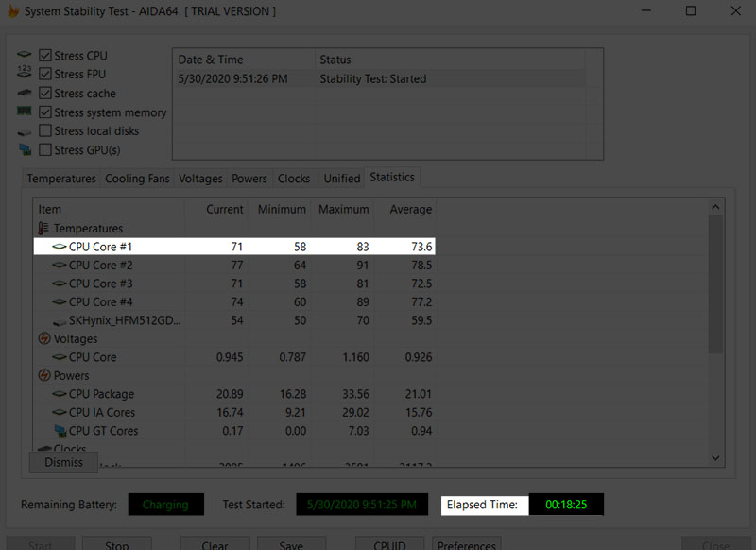Click the Item column header
756x550 pixels.
[109, 209]
